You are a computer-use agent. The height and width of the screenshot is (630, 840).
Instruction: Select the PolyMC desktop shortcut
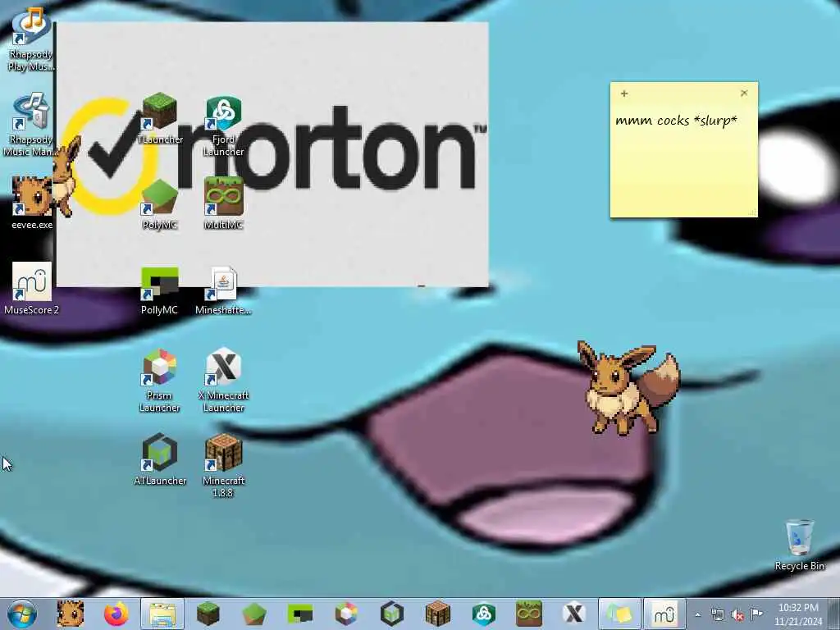click(160, 203)
